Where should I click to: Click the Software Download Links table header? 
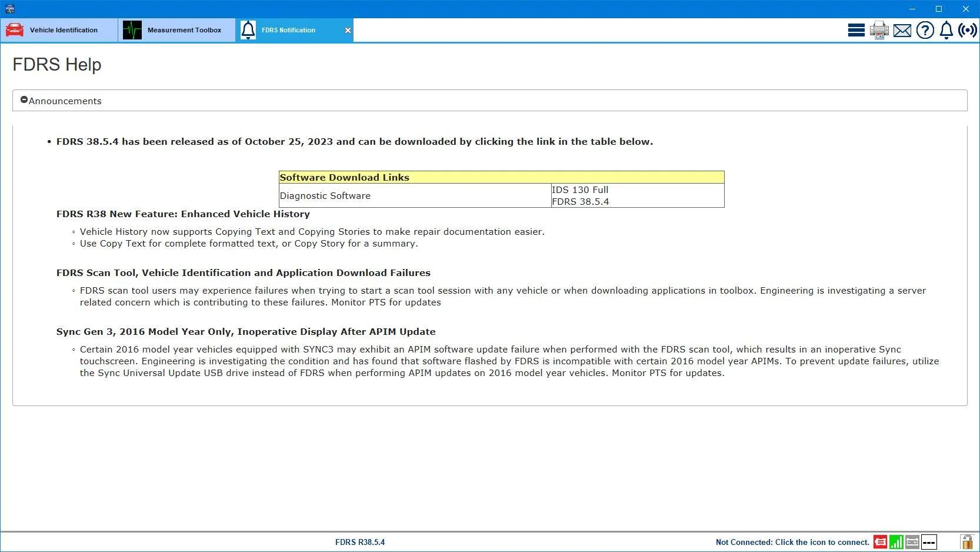point(502,177)
